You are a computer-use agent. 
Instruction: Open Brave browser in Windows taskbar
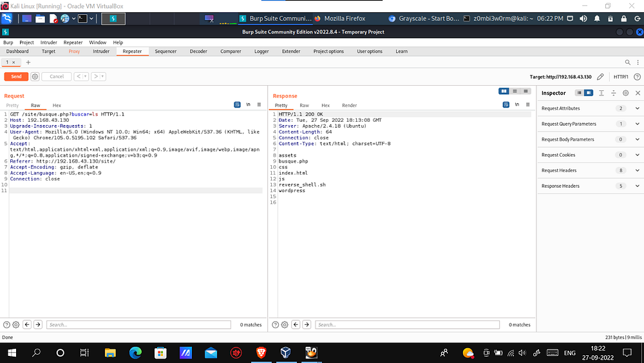[261, 353]
